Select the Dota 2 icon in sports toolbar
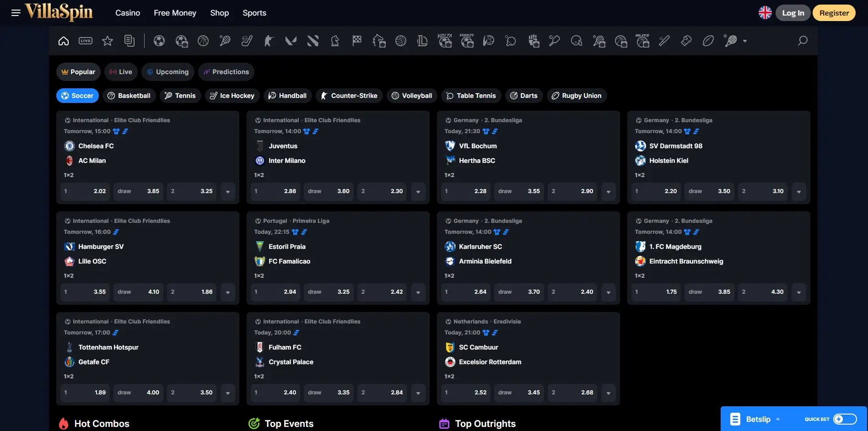Screen dimensions: 868x431 pyautogui.click(x=313, y=41)
